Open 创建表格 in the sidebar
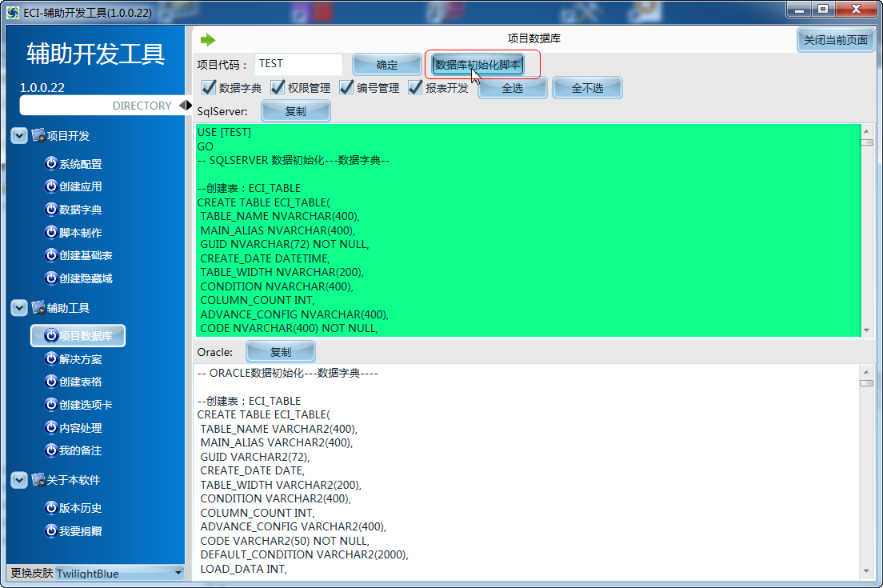883x588 pixels. tap(80, 382)
